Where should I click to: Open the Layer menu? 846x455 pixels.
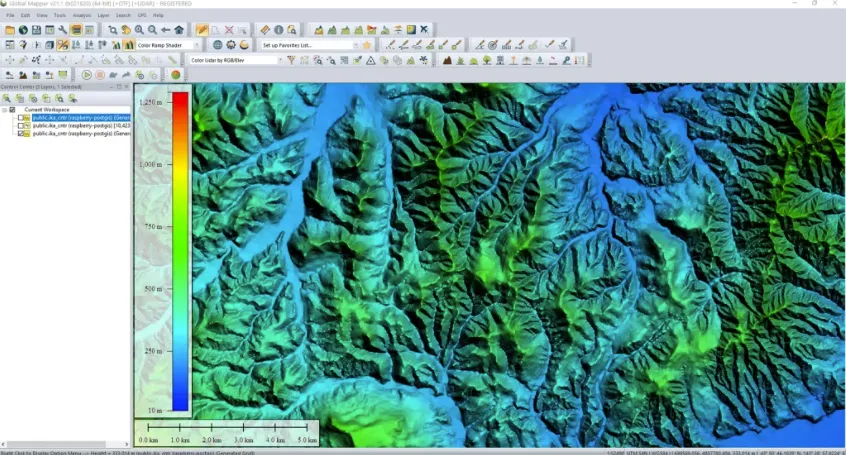pos(104,16)
